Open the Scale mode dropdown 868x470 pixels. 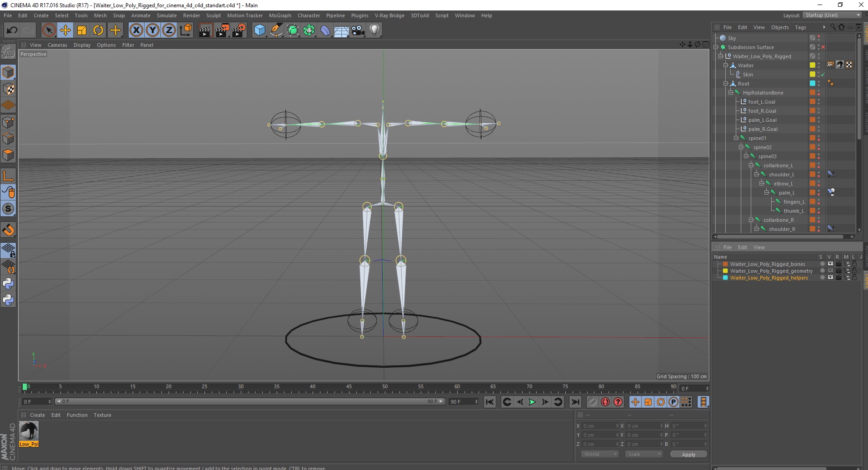pyautogui.click(x=644, y=454)
